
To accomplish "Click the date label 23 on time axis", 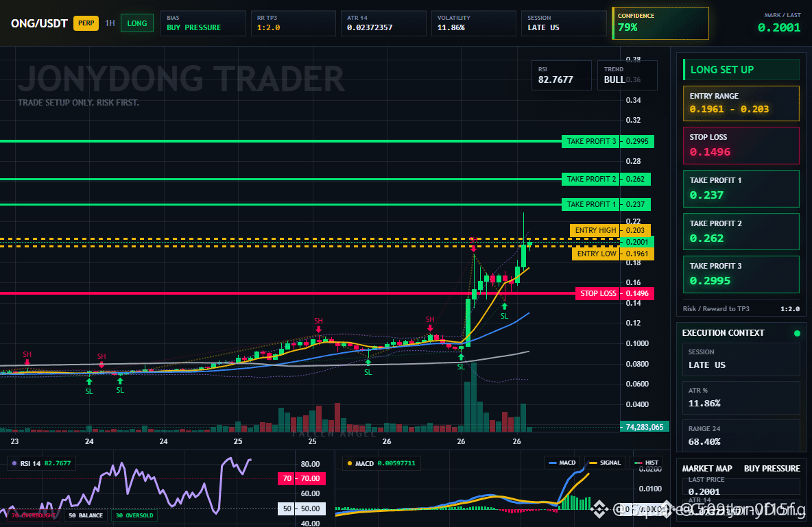I will [14, 441].
